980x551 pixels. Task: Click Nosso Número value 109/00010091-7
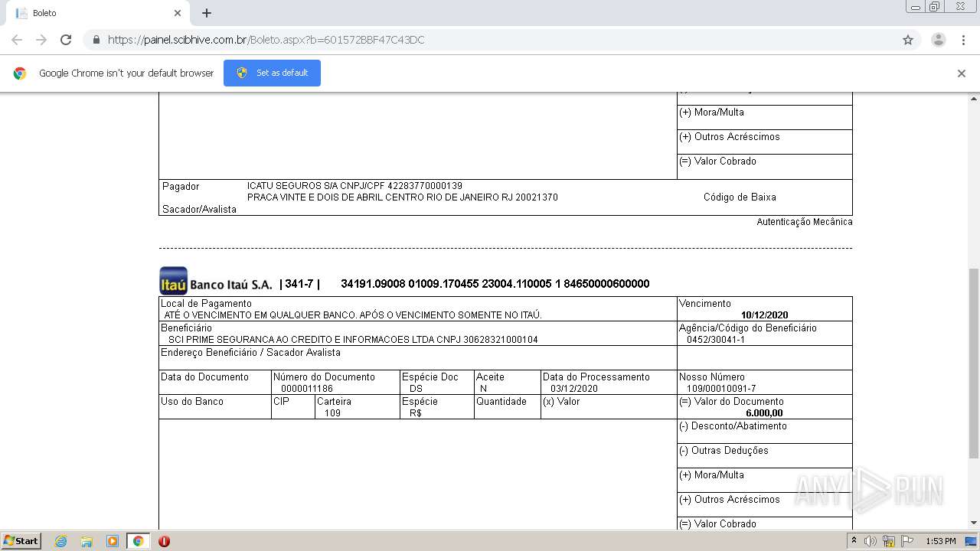(721, 389)
